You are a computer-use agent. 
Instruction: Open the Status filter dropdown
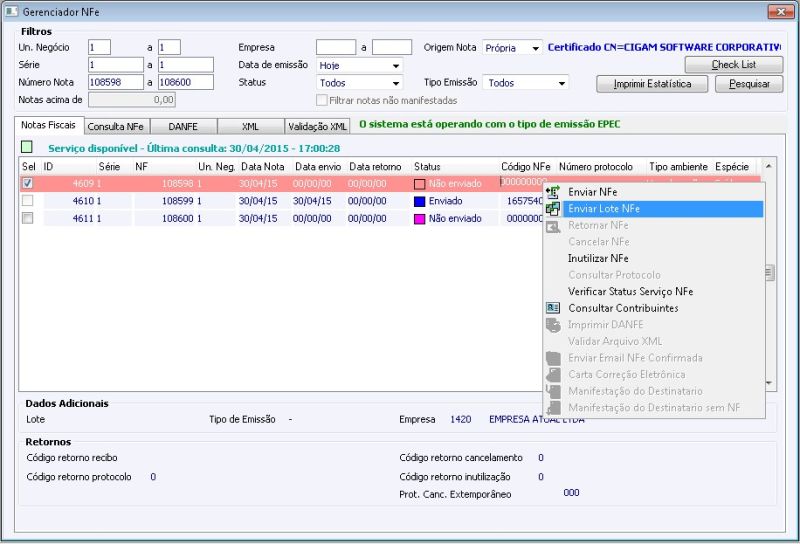[x=395, y=83]
